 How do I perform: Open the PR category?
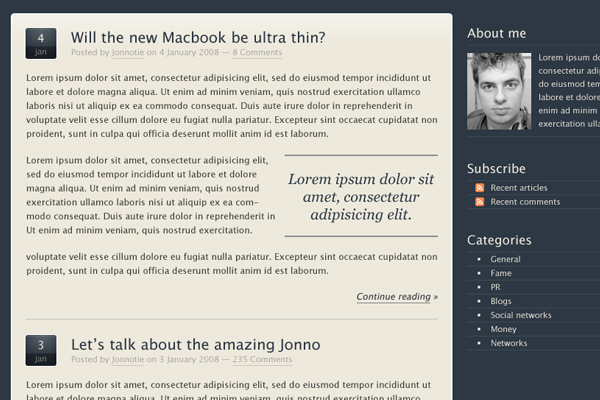pos(496,287)
